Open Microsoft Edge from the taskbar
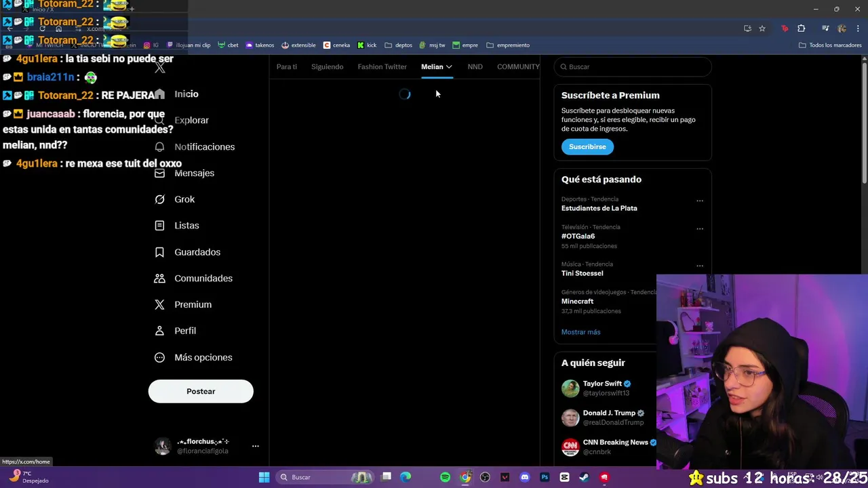Viewport: 868px width, 488px height. point(406,477)
